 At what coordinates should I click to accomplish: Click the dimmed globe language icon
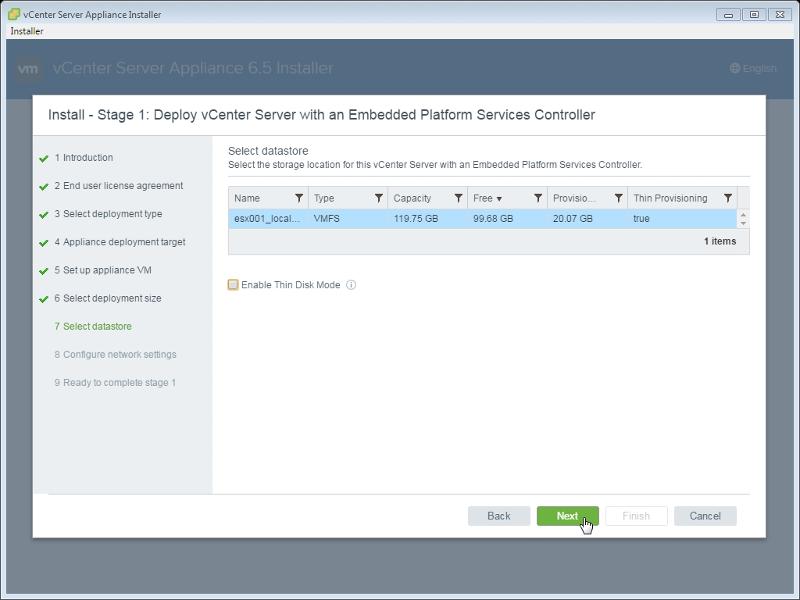735,68
